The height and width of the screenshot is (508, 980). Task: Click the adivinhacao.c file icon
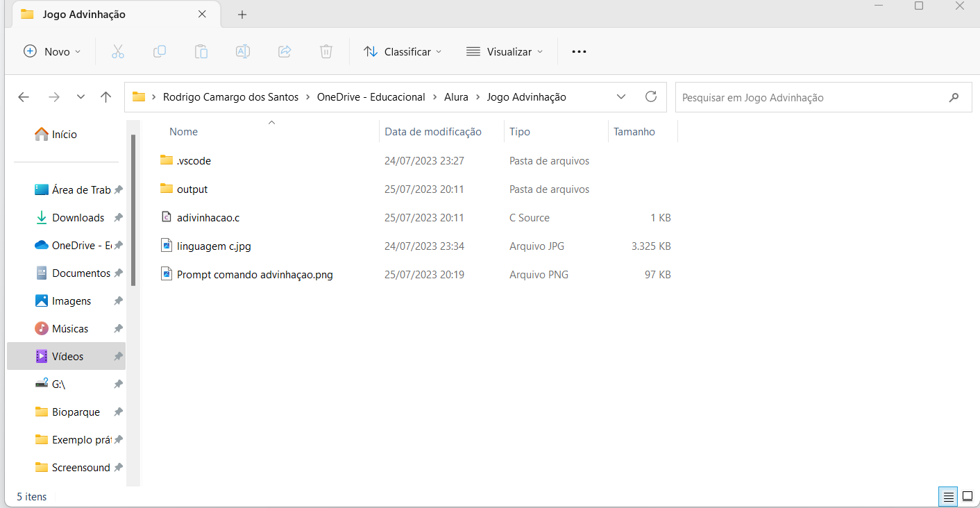pos(167,217)
